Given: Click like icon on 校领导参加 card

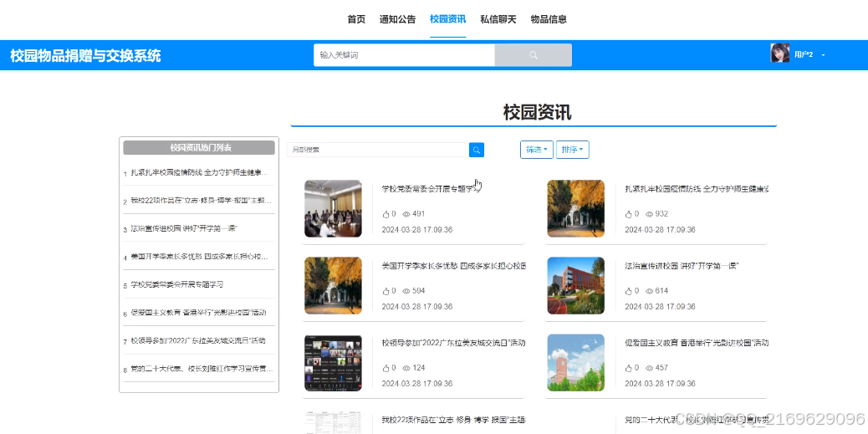Looking at the screenshot, I should click(385, 368).
